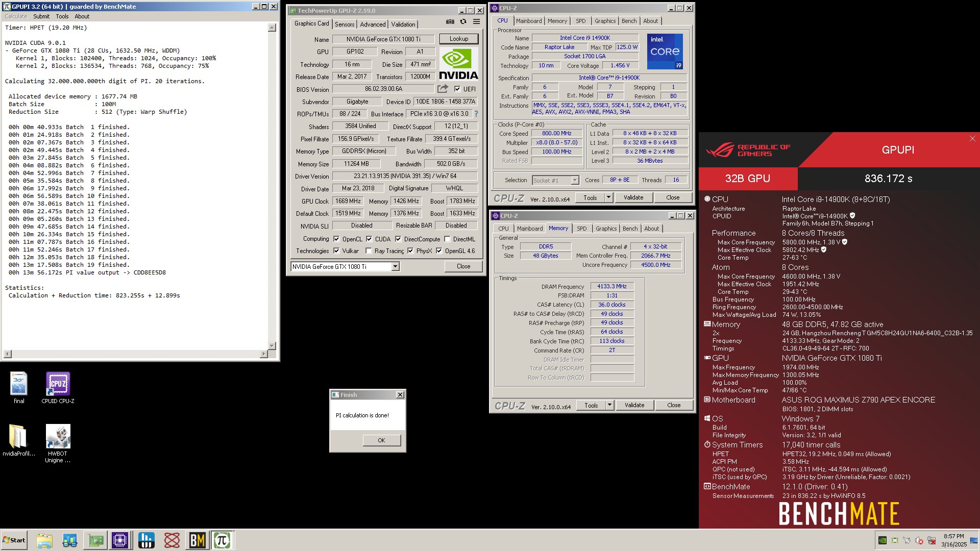Click the GPUPI horizontal scrollbar right arrow
The image size is (980, 551).
(x=264, y=354)
